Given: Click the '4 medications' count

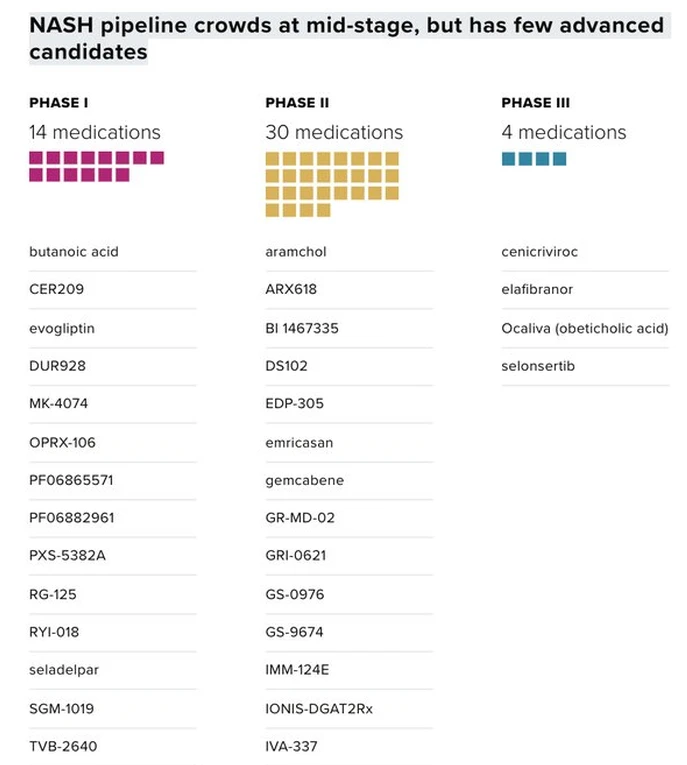Looking at the screenshot, I should tap(564, 132).
